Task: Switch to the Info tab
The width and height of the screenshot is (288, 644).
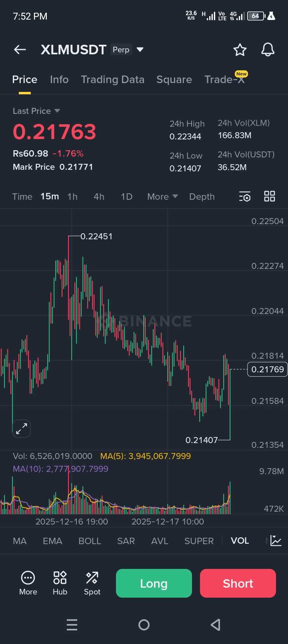Action: [x=59, y=80]
